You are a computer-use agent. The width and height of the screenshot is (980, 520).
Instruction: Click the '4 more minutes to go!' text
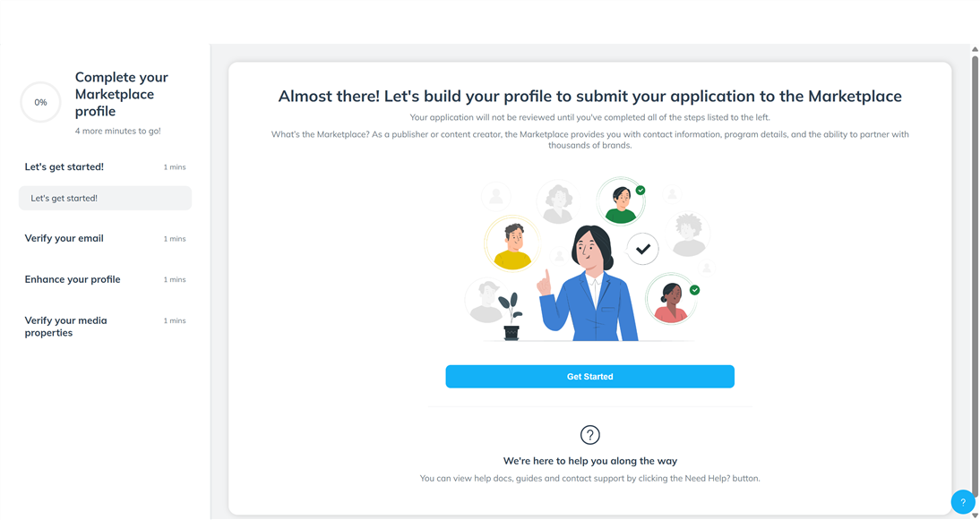click(117, 130)
